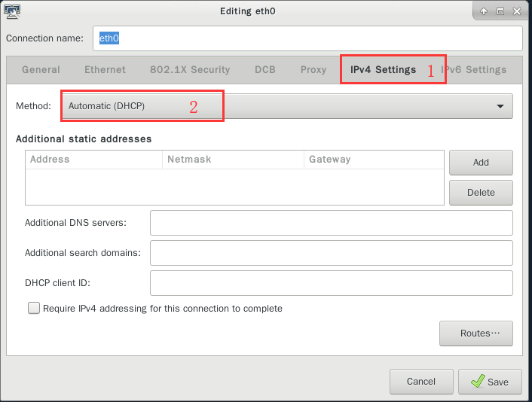
Task: Click the roll-up arrow button in title bar
Action: [x=484, y=11]
